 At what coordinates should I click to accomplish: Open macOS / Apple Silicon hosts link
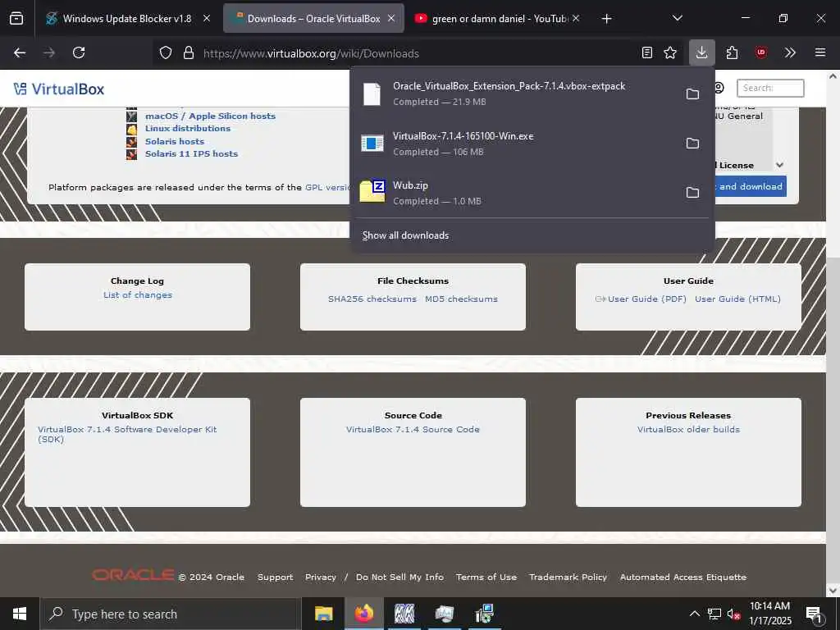click(210, 116)
